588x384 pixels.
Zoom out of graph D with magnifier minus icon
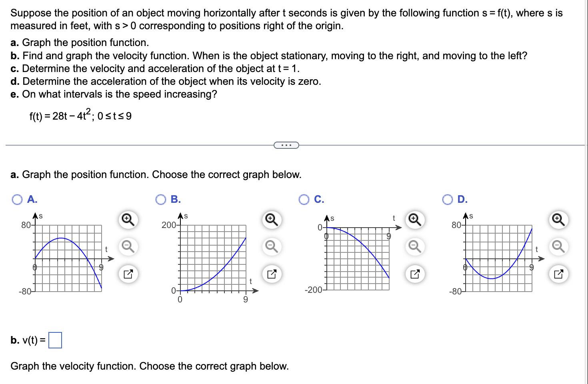558,247
